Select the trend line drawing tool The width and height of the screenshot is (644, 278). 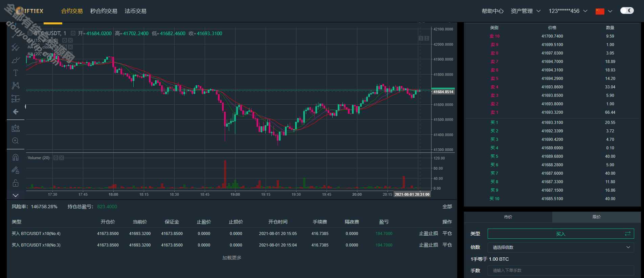pyautogui.click(x=16, y=34)
